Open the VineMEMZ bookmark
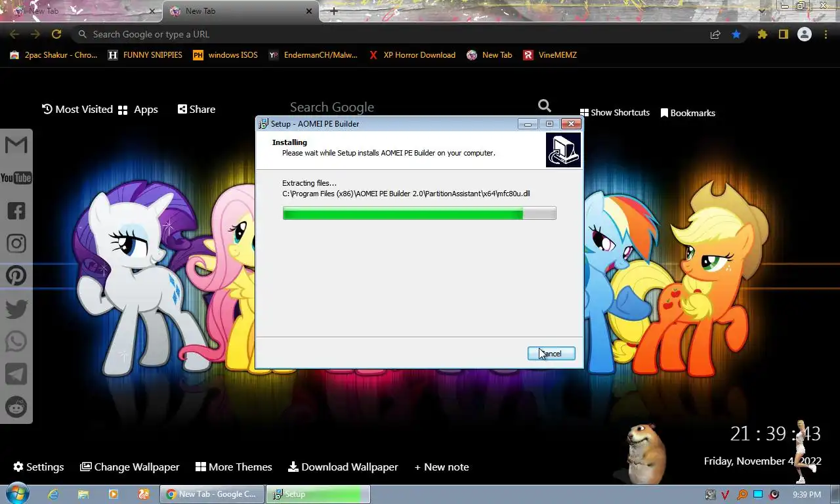Image resolution: width=840 pixels, height=504 pixels. (550, 55)
